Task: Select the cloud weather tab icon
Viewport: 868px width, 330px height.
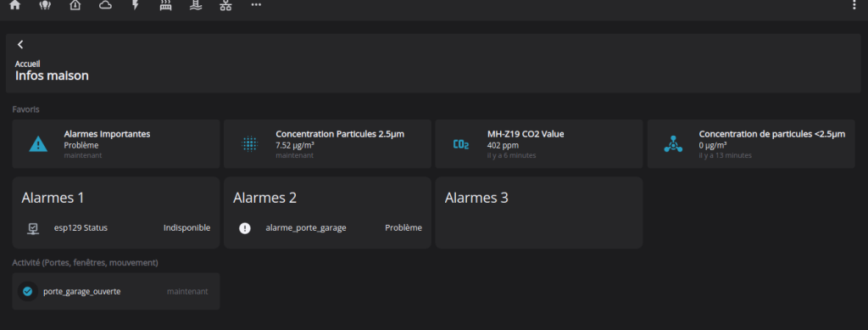Action: click(105, 5)
